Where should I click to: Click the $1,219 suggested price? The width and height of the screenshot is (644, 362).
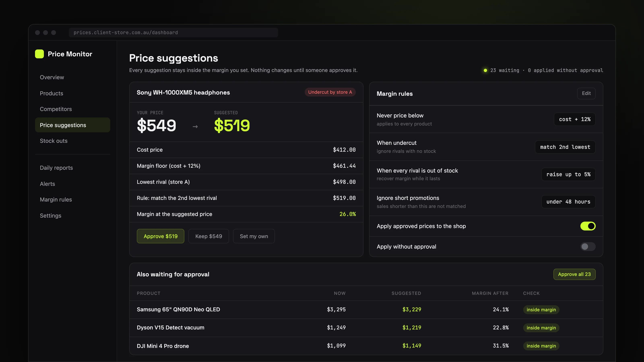[x=412, y=328]
